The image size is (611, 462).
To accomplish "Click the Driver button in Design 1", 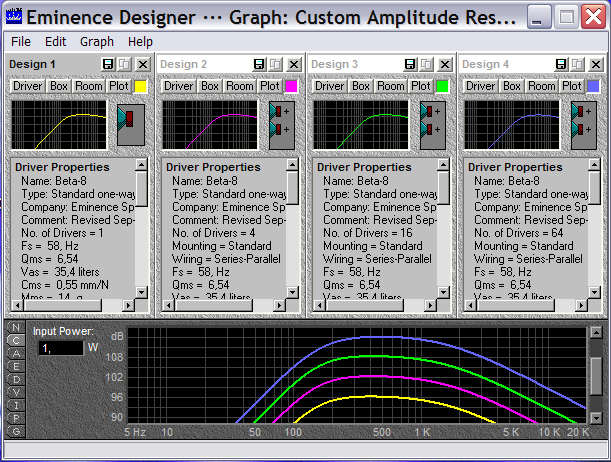I will [x=27, y=86].
